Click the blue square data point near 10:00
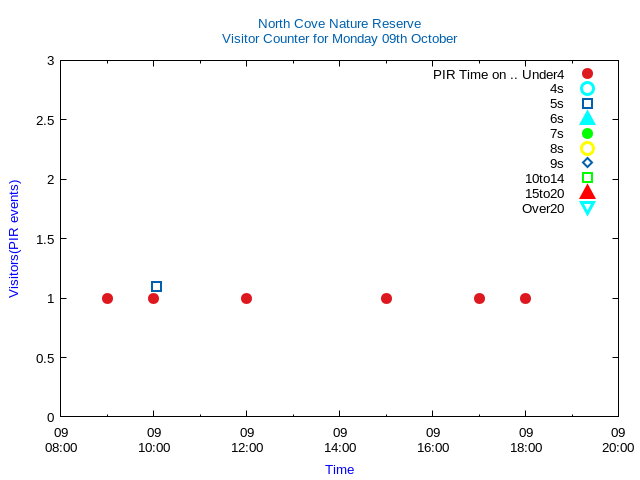This screenshot has height=480, width=640. click(156, 287)
